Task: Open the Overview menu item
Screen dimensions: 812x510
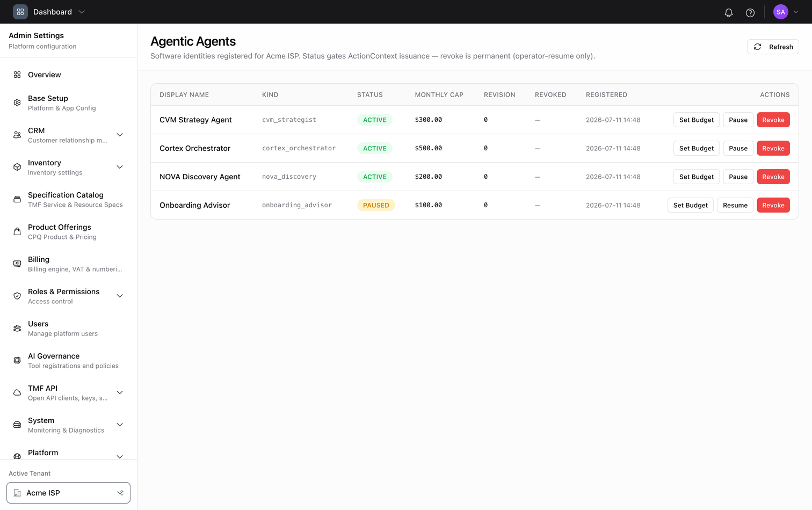Action: tap(68, 75)
